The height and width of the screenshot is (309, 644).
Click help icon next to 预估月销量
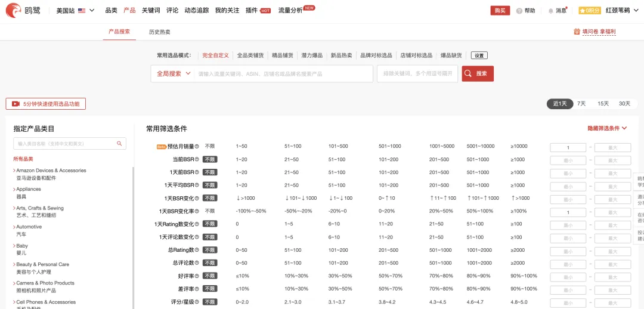197,146
